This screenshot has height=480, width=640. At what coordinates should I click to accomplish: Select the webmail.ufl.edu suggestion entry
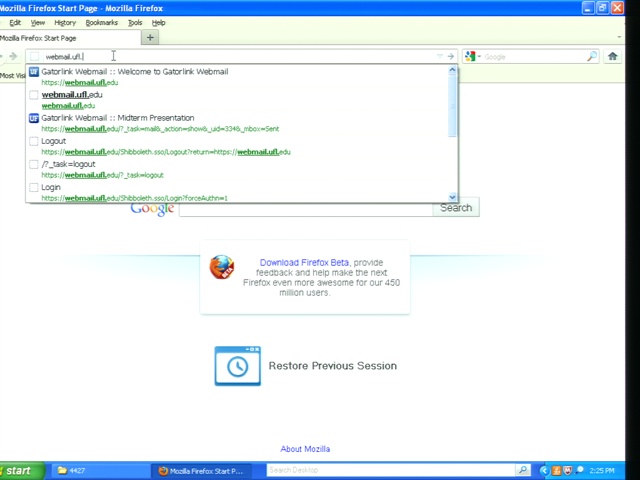tap(237, 100)
